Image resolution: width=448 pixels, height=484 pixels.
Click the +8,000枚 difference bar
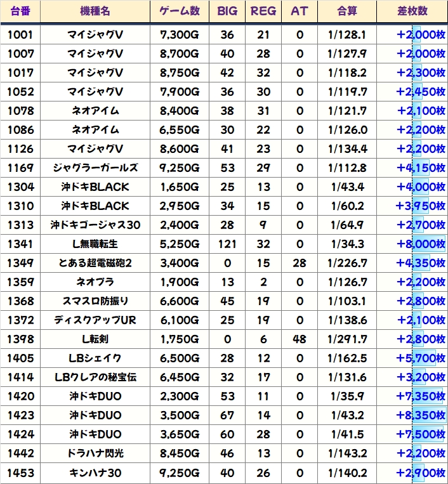point(421,244)
